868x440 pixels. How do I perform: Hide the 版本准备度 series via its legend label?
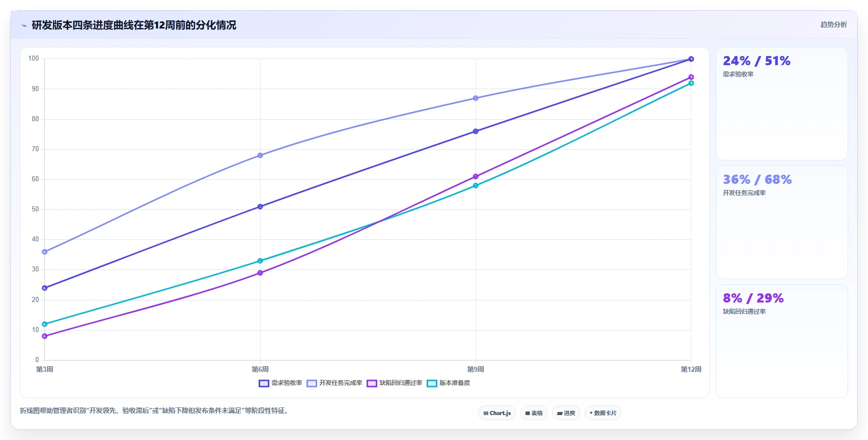pyautogui.click(x=455, y=383)
